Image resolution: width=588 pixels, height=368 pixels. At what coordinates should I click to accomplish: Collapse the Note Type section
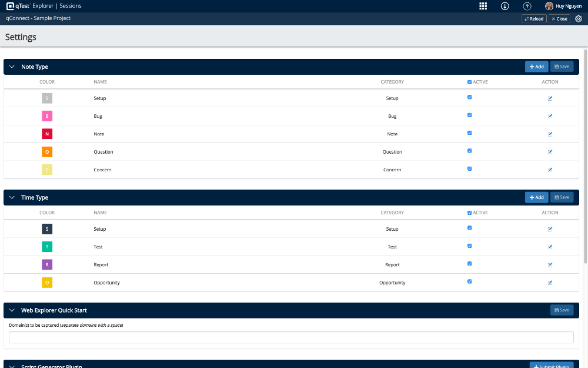12,67
